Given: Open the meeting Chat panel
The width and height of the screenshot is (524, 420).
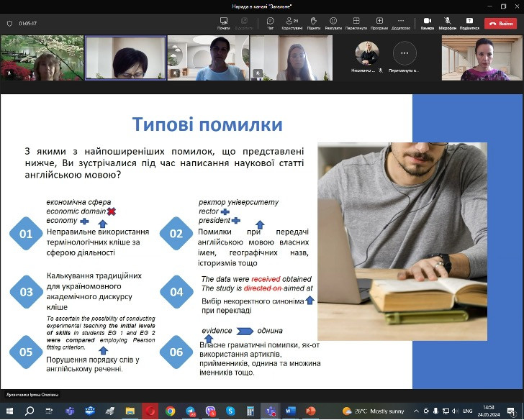Looking at the screenshot, I should pyautogui.click(x=270, y=22).
